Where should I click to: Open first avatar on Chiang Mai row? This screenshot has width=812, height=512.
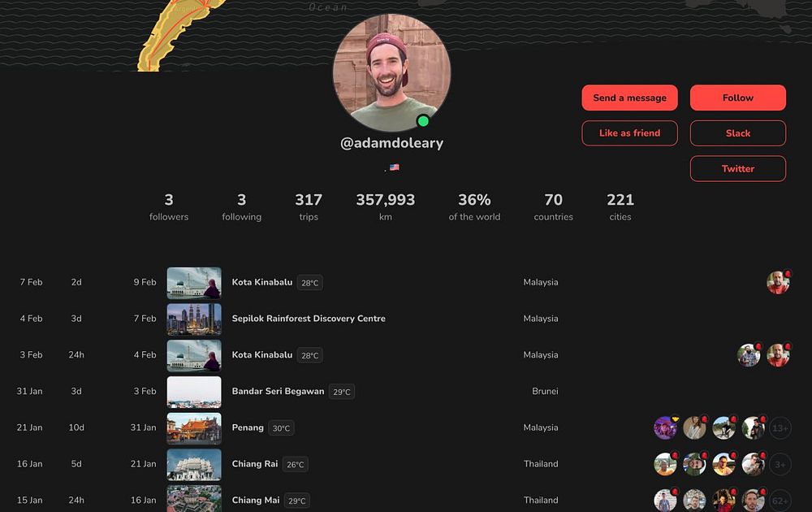click(x=666, y=500)
